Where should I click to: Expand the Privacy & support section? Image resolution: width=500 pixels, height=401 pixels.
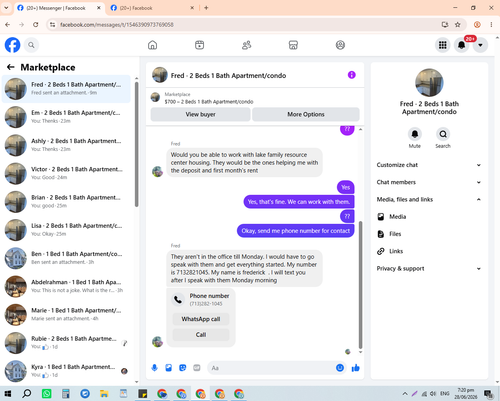(429, 269)
